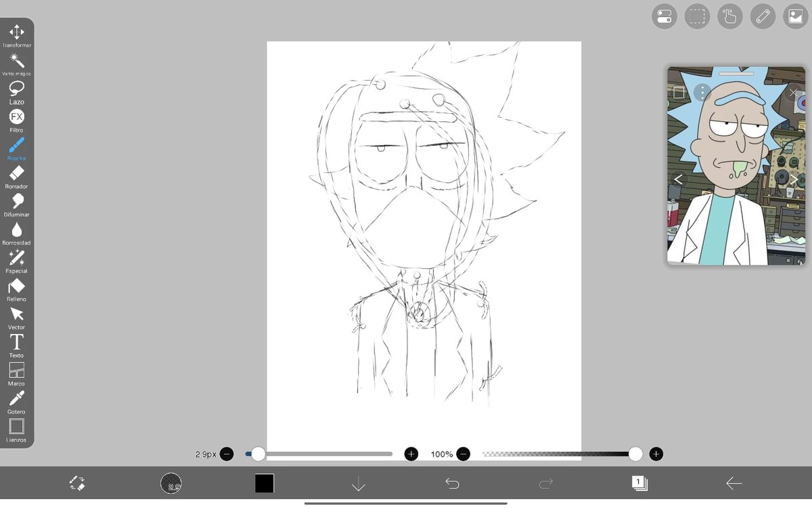Screen dimensions: 812x508
Task: Choose the Relleno bucket fill tool
Action: pos(17,290)
